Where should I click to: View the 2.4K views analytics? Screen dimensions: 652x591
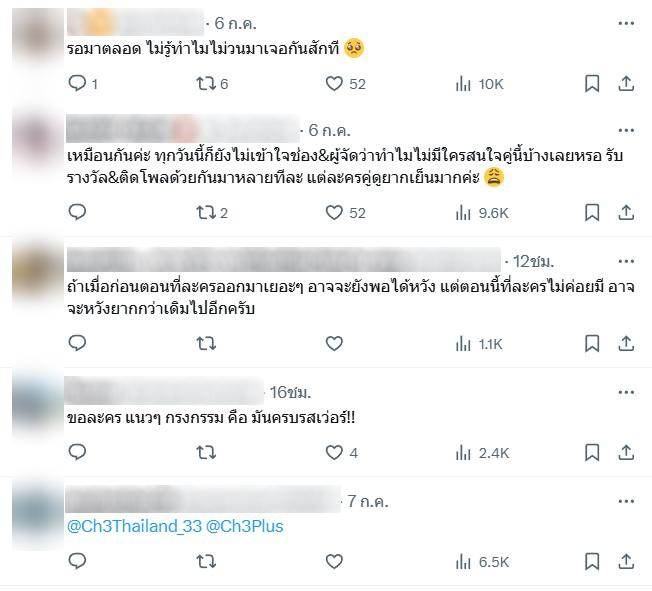pyautogui.click(x=482, y=453)
